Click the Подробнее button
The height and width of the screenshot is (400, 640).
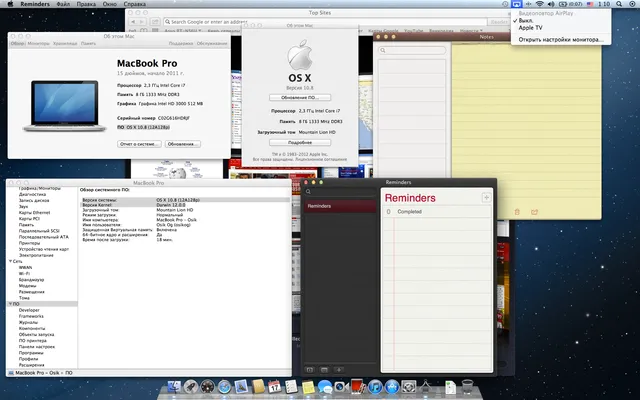coord(300,142)
